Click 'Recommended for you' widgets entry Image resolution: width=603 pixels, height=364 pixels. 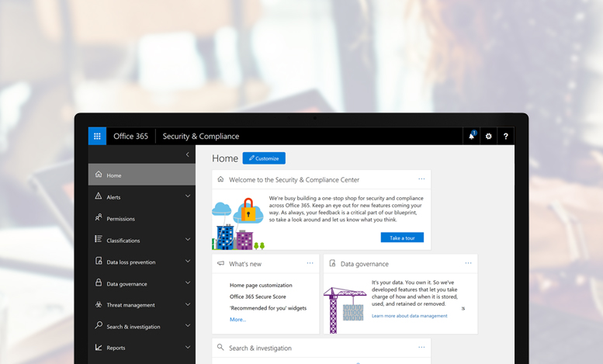click(x=268, y=308)
